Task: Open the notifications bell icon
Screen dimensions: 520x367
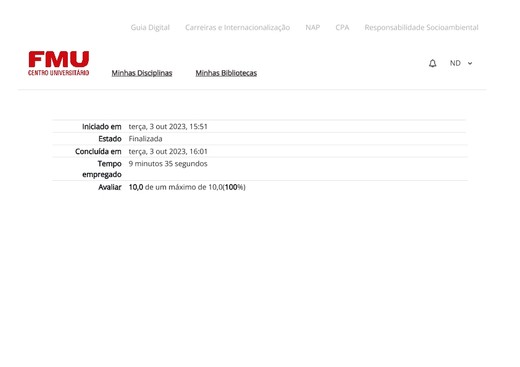Action: pos(432,63)
